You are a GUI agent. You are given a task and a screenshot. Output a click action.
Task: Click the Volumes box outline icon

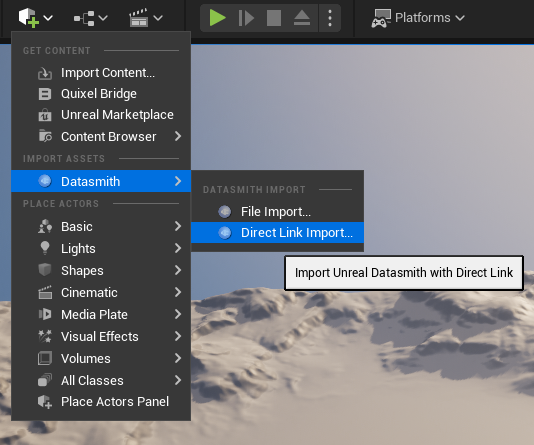click(x=45, y=358)
